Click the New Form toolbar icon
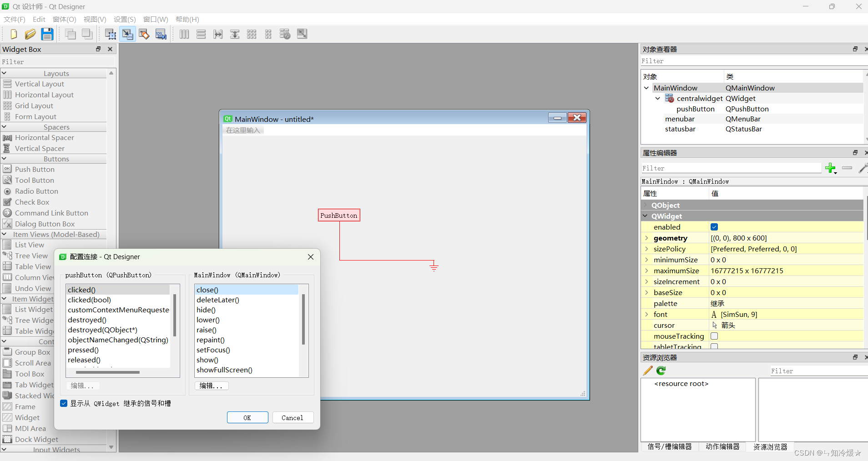 pyautogui.click(x=13, y=34)
